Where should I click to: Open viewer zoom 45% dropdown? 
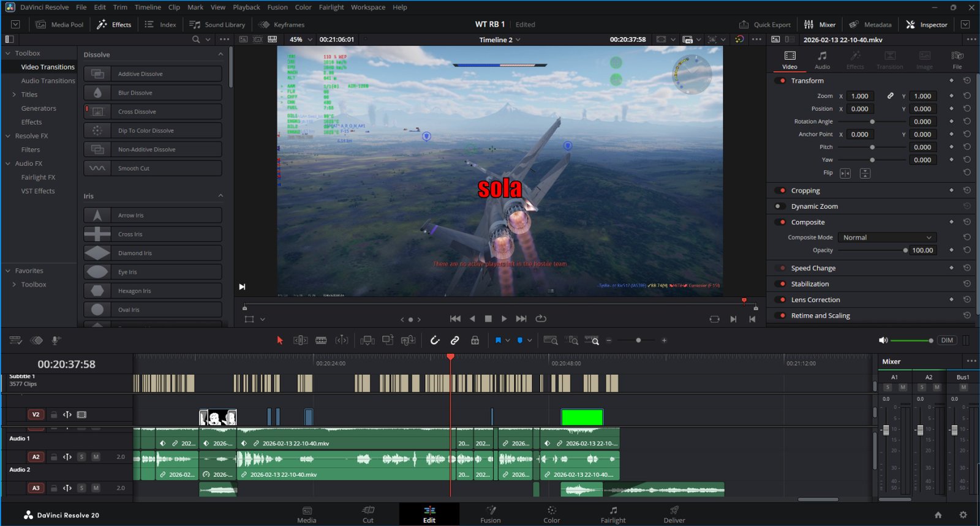[x=300, y=39]
